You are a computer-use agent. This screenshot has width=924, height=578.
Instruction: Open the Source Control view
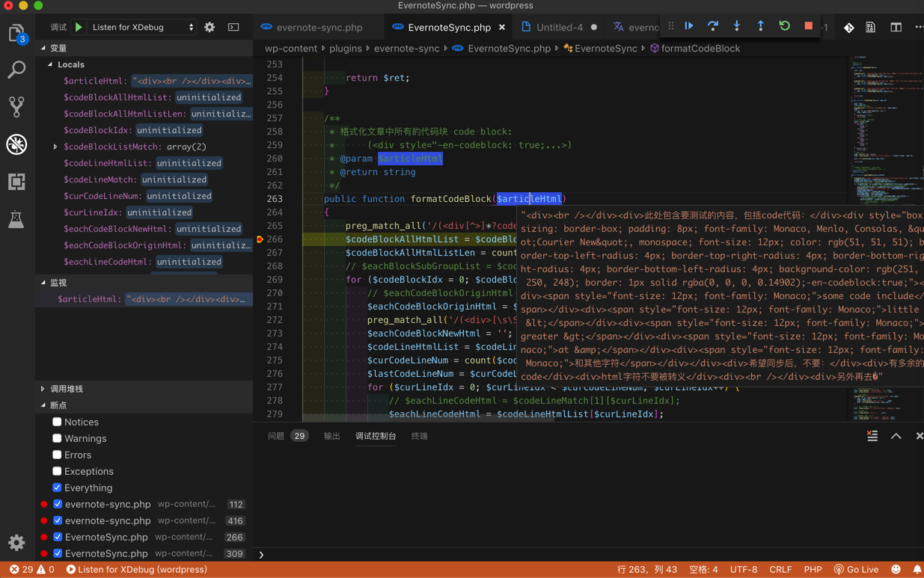pyautogui.click(x=16, y=107)
